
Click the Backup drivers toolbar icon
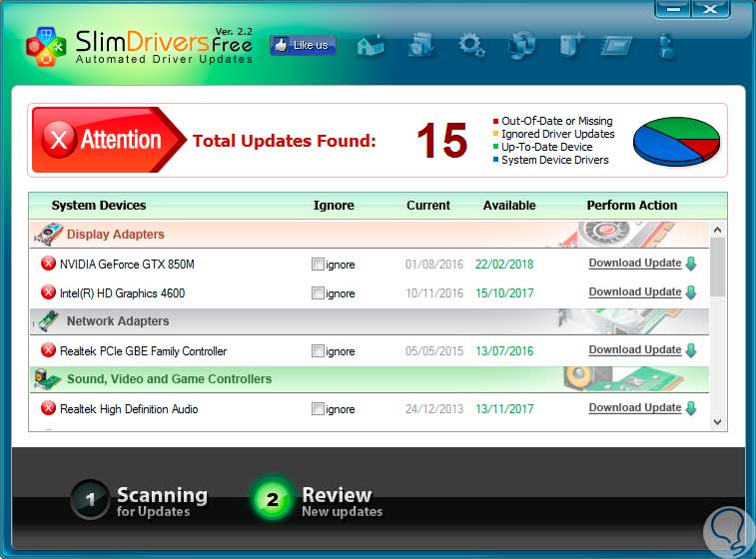click(x=421, y=45)
